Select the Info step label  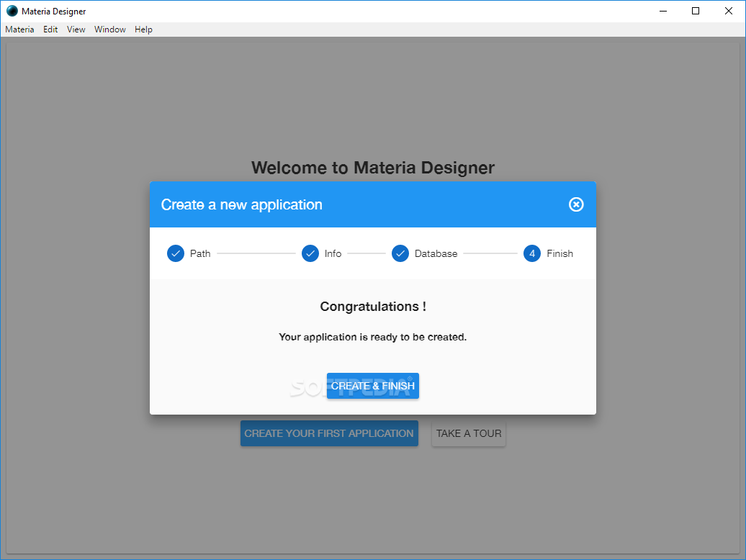click(333, 253)
